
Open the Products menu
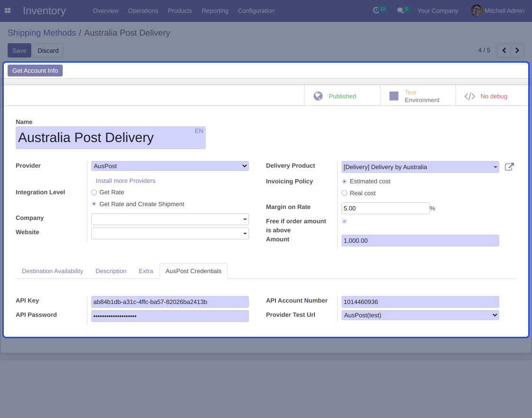(x=180, y=11)
